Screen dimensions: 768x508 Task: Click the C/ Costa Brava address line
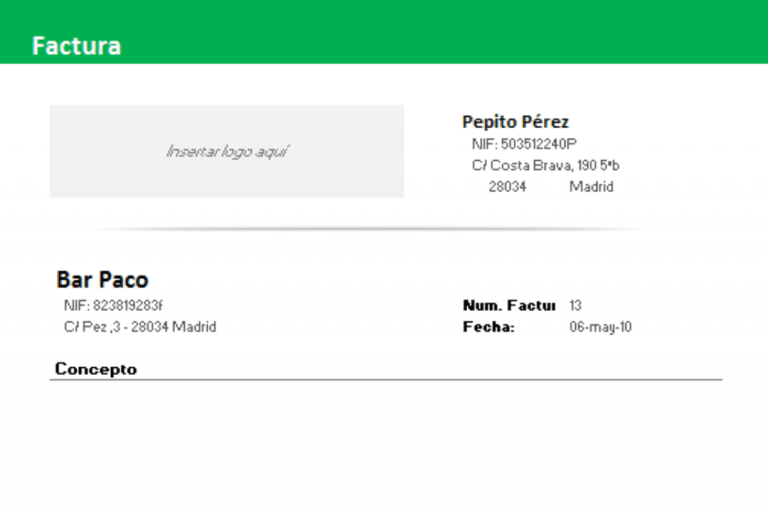(545, 165)
